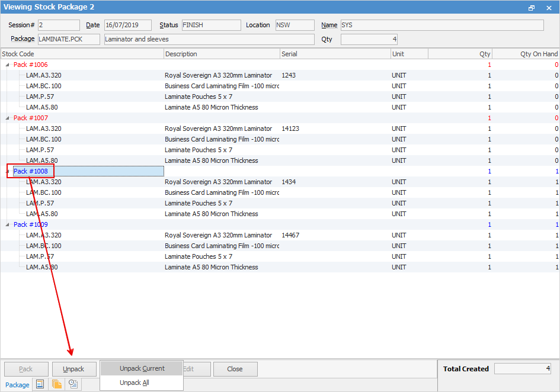The width and height of the screenshot is (560, 392).
Task: Sort by the Serial column header
Action: (335, 54)
